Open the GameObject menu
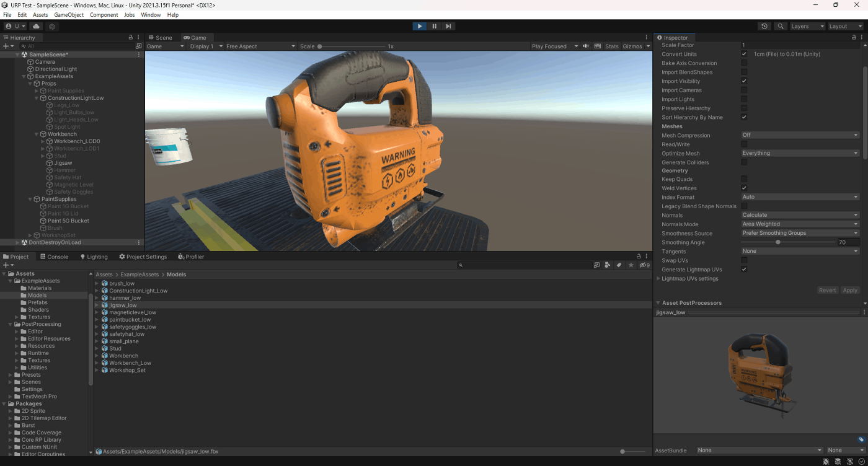868x466 pixels. click(68, 15)
